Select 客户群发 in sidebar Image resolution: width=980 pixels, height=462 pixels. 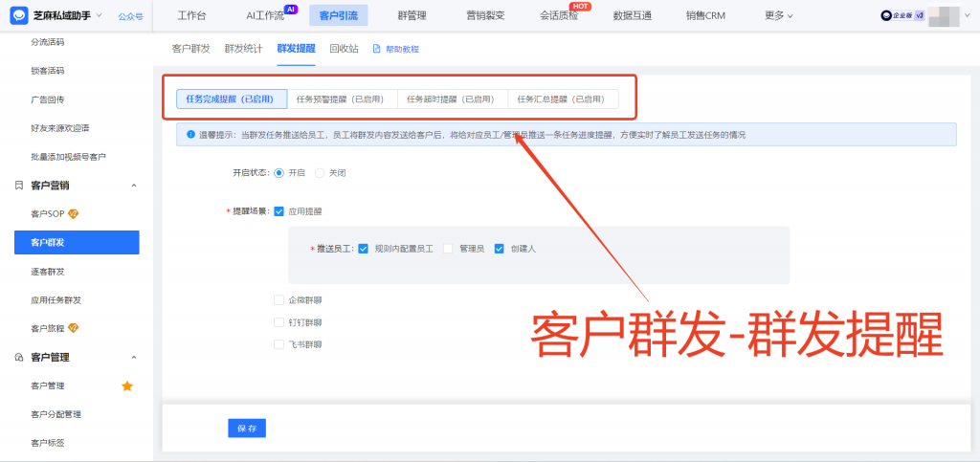click(x=77, y=242)
